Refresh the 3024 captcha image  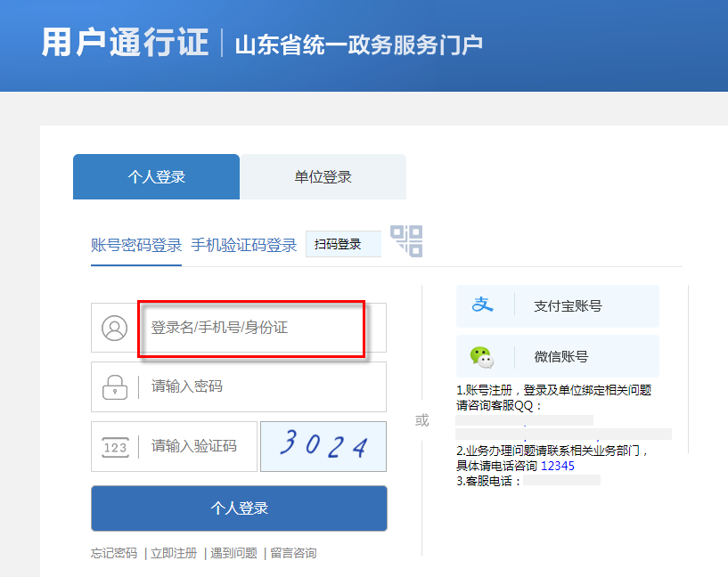coord(323,446)
